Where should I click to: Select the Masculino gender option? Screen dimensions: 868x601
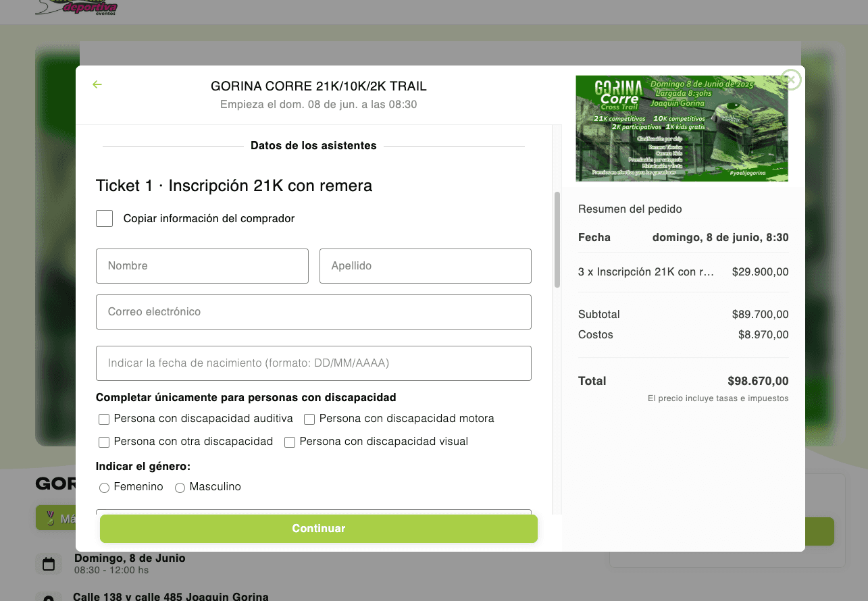click(x=180, y=487)
